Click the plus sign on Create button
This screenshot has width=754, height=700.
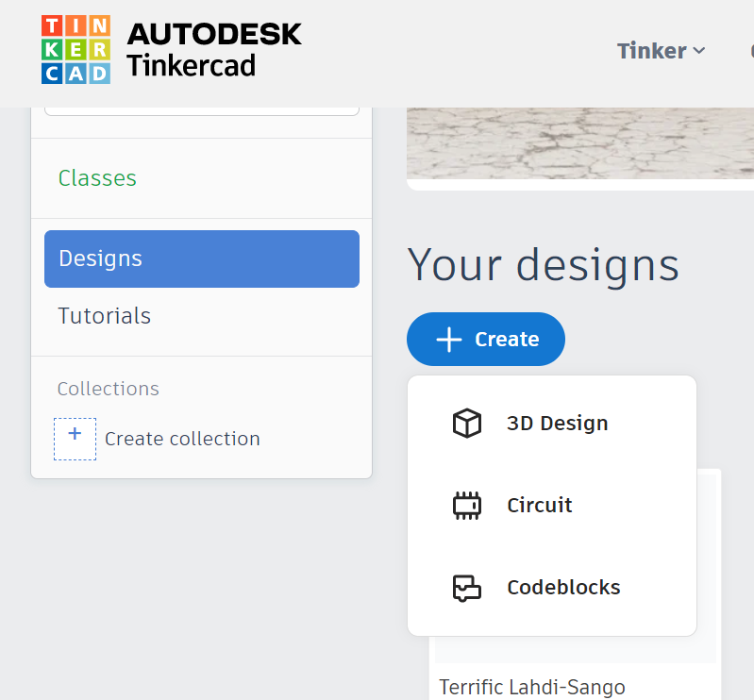(x=449, y=340)
